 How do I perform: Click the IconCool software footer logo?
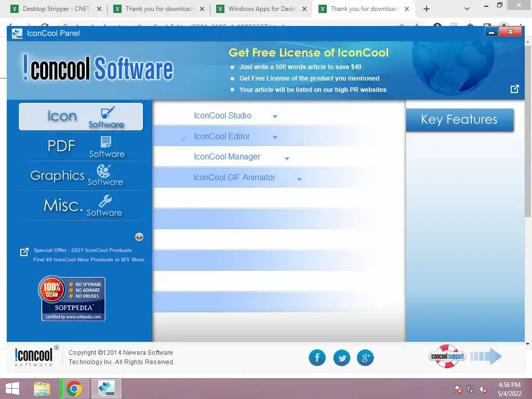(36, 356)
